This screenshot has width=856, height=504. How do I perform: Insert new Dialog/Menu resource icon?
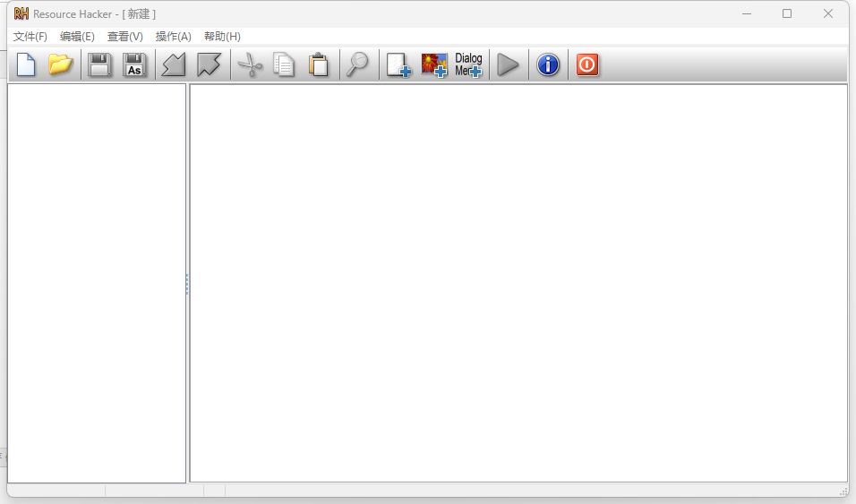coord(468,64)
